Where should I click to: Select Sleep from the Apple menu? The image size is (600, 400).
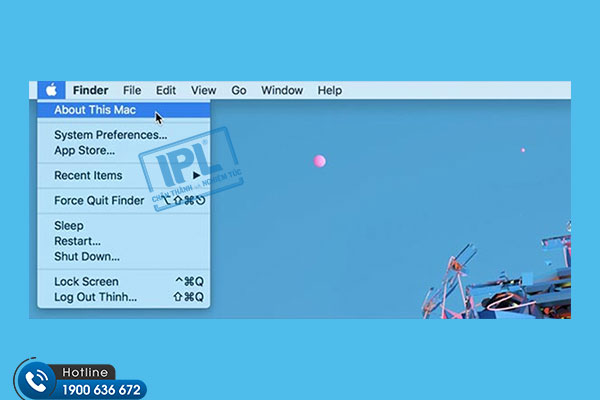pos(124,225)
